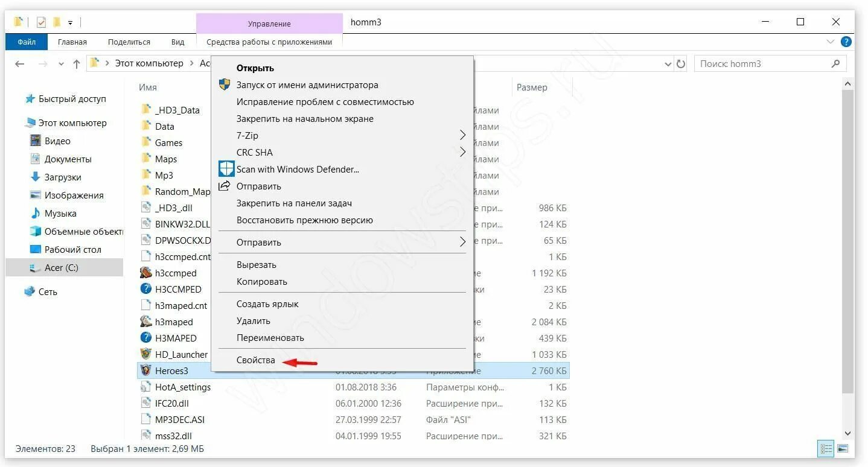Select the Games folder icon

(145, 142)
